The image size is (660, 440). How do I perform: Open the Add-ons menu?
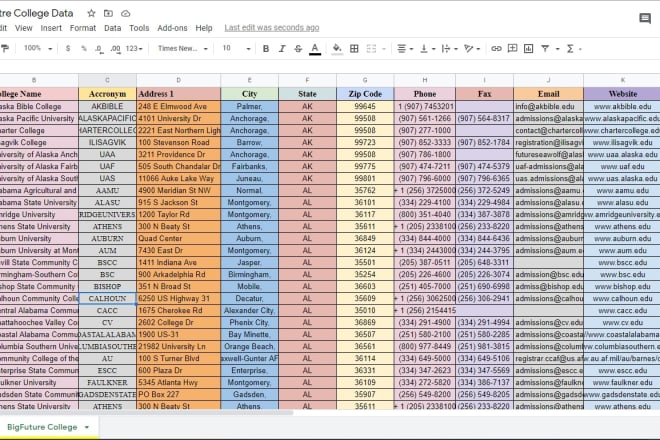coord(172,28)
